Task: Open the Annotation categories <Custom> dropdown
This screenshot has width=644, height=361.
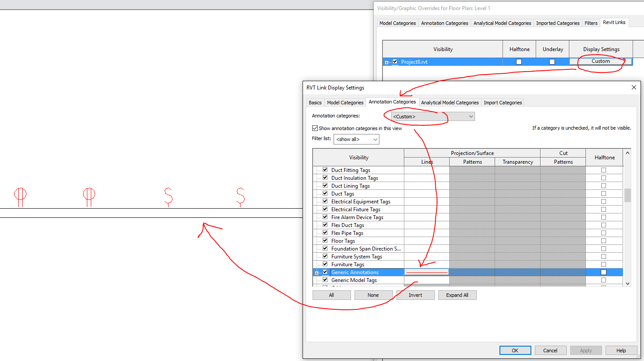Action: click(x=433, y=117)
